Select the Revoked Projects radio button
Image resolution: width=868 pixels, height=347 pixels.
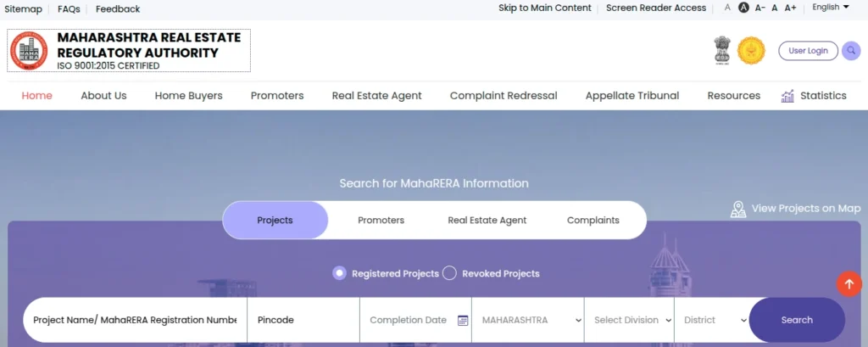[x=449, y=273]
